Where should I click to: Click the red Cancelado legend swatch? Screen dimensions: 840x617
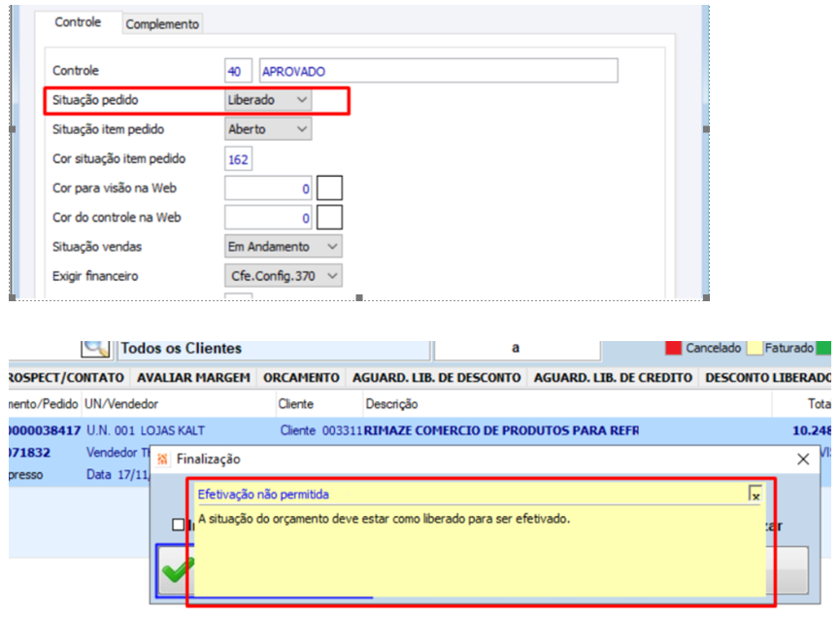click(673, 348)
